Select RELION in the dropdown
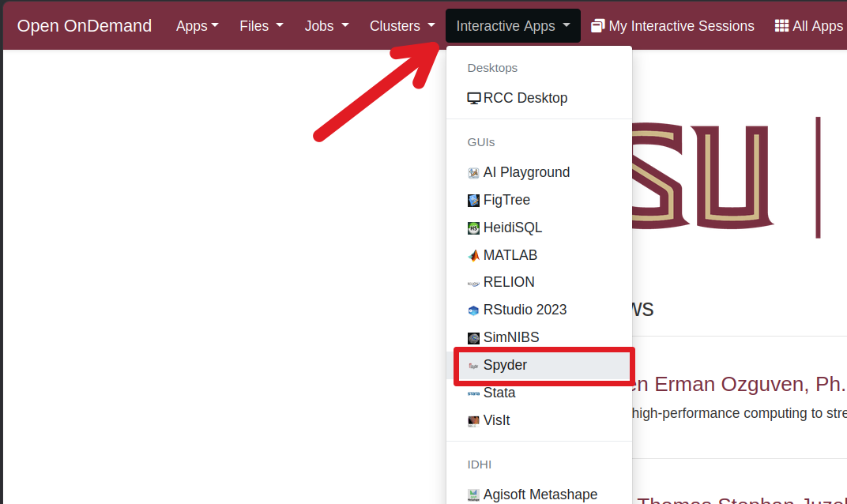Viewport: 847px width, 504px height. pyautogui.click(x=539, y=282)
